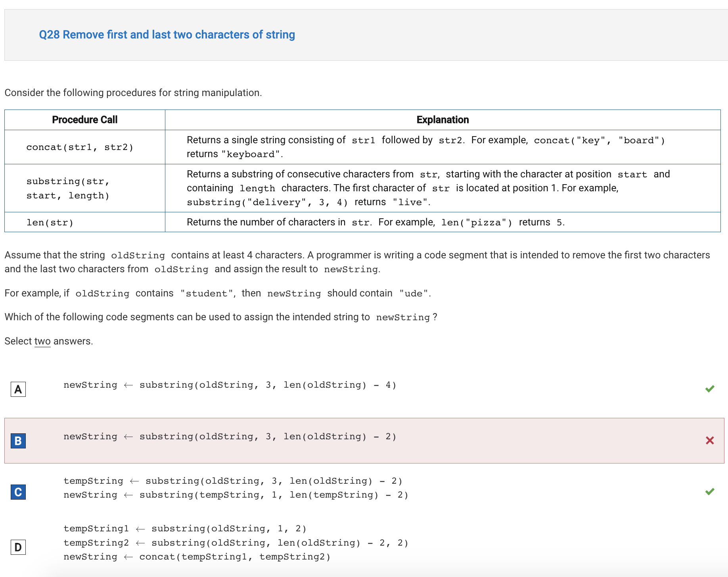Click option D tempString1 code line
The width and height of the screenshot is (728, 577).
pos(185,529)
